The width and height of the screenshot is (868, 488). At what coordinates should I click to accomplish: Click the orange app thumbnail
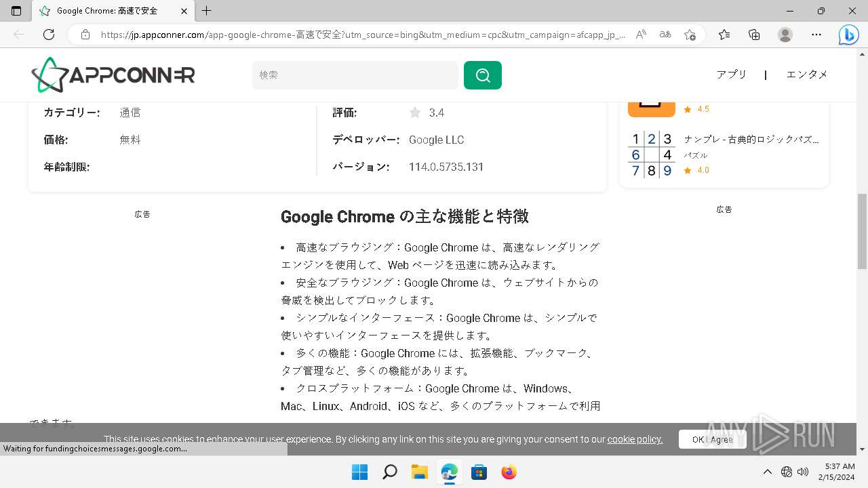(x=652, y=110)
